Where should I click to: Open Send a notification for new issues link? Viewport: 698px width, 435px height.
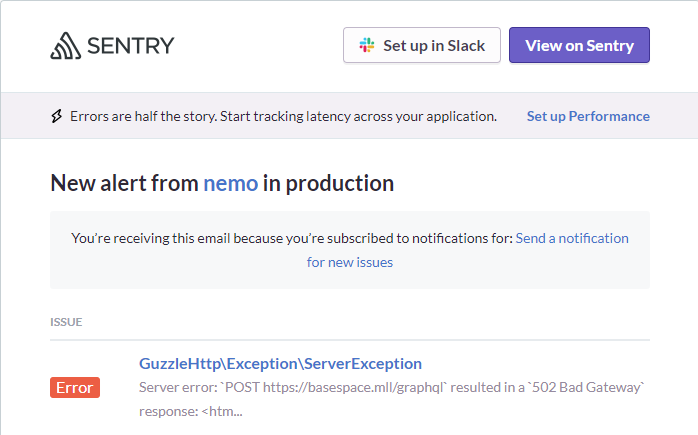(x=572, y=238)
